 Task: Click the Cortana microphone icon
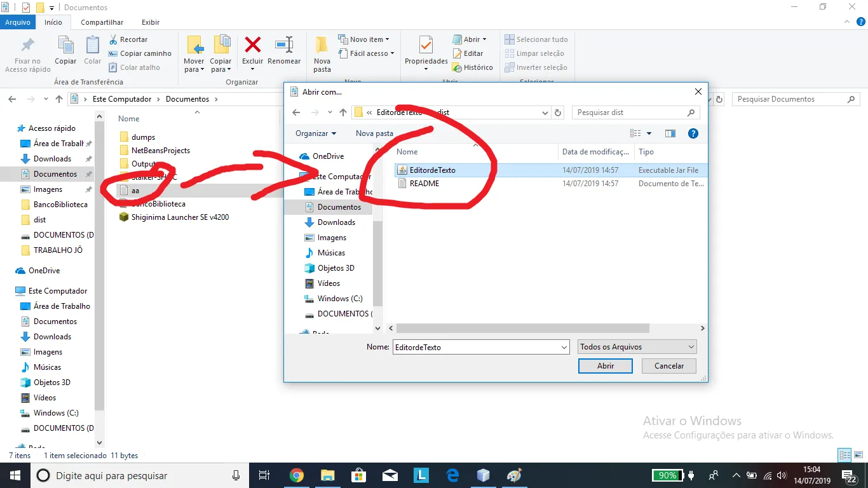[x=236, y=475]
